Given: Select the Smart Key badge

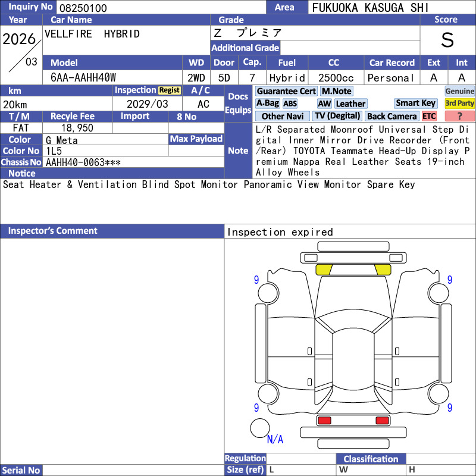Looking at the screenshot, I should (415, 103).
